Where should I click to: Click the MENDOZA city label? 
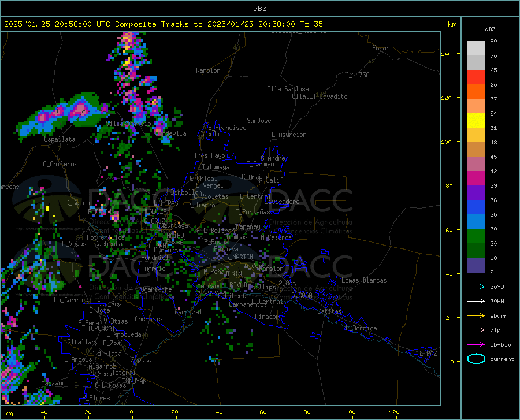[x=154, y=211]
